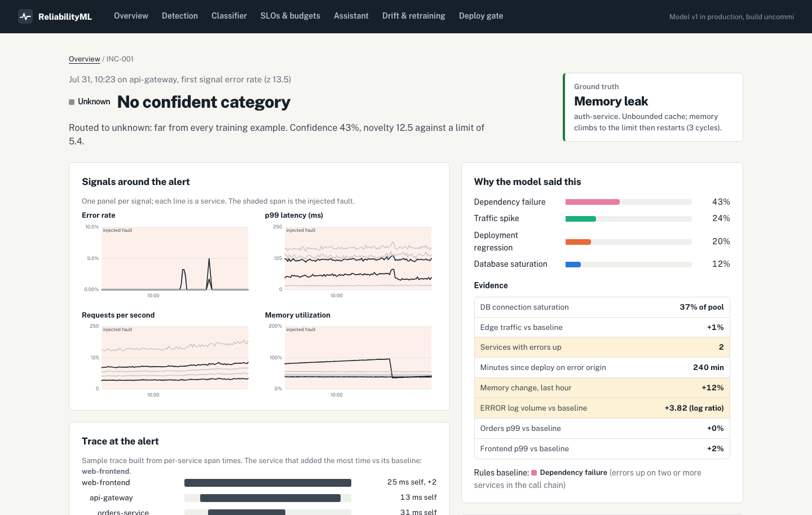The height and width of the screenshot is (515, 812).
Task: Click the api-gateway trace span bar
Action: coord(270,498)
